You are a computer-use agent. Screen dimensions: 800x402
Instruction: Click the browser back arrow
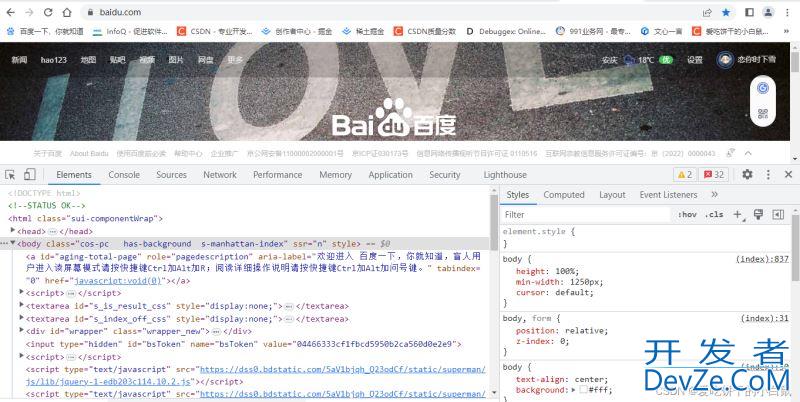tap(11, 12)
